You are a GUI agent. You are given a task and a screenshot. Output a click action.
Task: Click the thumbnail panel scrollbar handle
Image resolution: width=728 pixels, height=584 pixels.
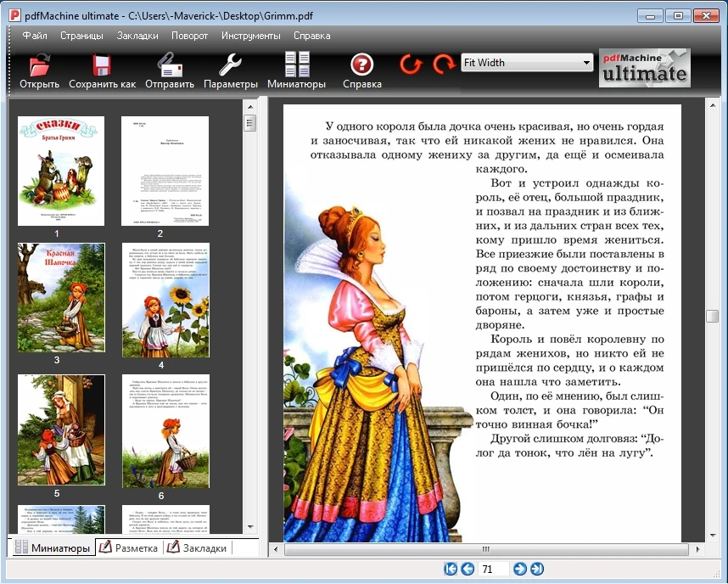[x=250, y=123]
